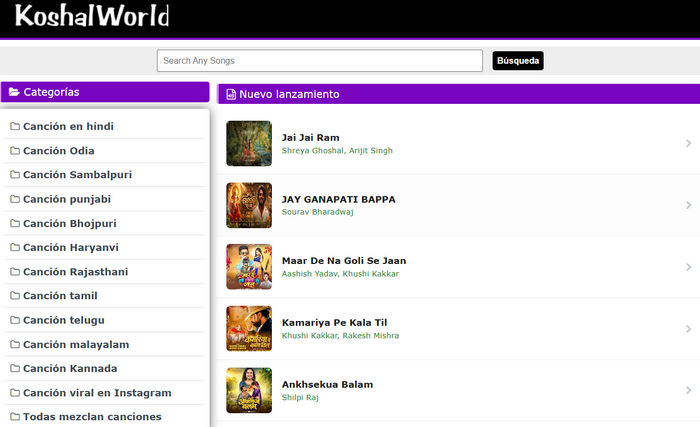Click folder icon next to Canción punjabi
The width and height of the screenshot is (700, 427).
coord(15,199)
